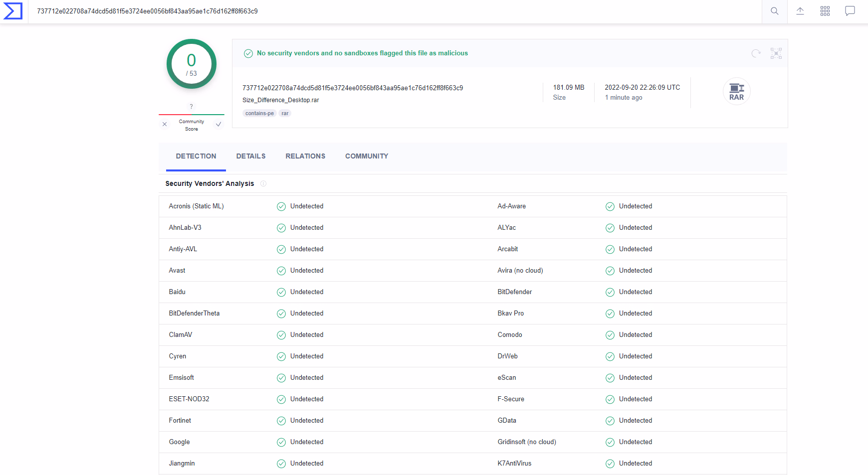Select the contains-pe tag
Viewport: 868px width, 475px height.
coord(259,113)
